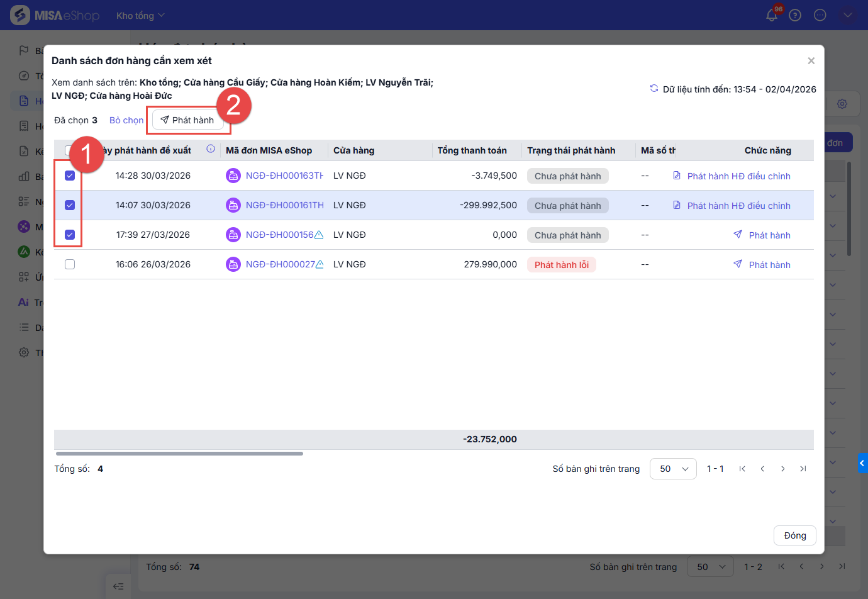The image size is (868, 599).
Task: Go to the next page arrow
Action: pos(782,469)
